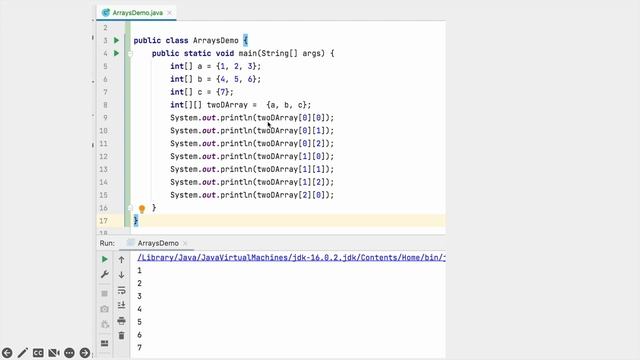Click the fold end marker at line 16
Viewport: 640px width, 360px height.
coord(130,208)
